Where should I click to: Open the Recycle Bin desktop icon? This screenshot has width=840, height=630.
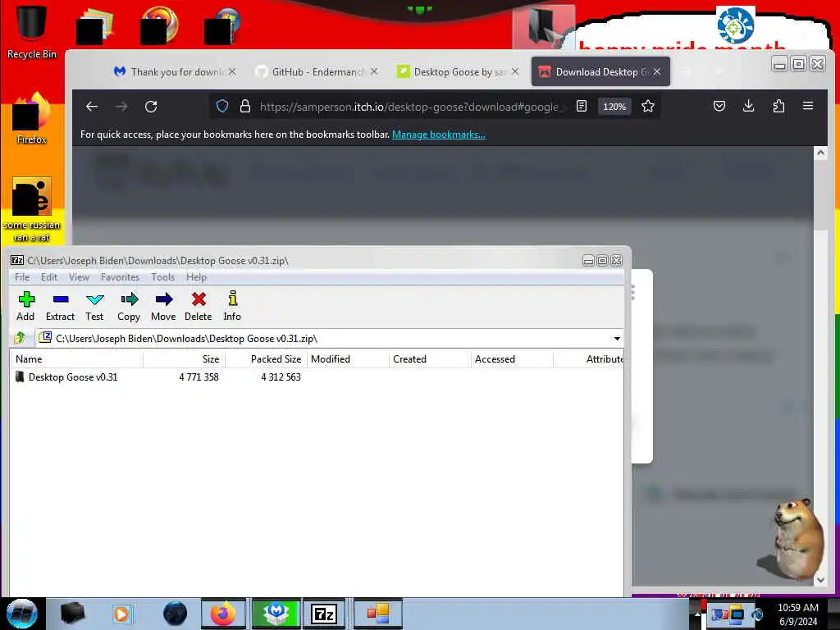pyautogui.click(x=32, y=32)
